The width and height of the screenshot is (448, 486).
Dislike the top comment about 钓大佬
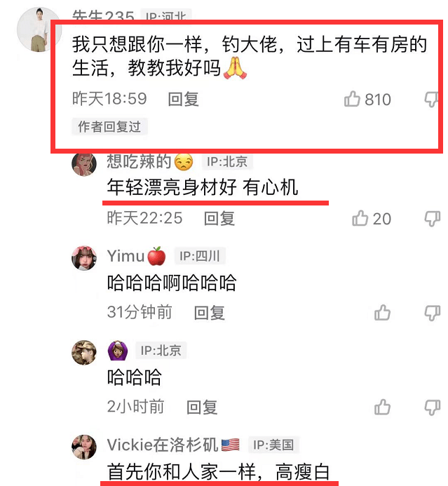pyautogui.click(x=431, y=99)
